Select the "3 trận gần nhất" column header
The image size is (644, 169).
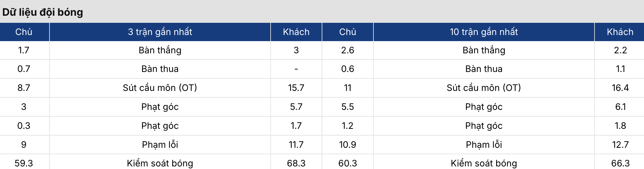(160, 32)
